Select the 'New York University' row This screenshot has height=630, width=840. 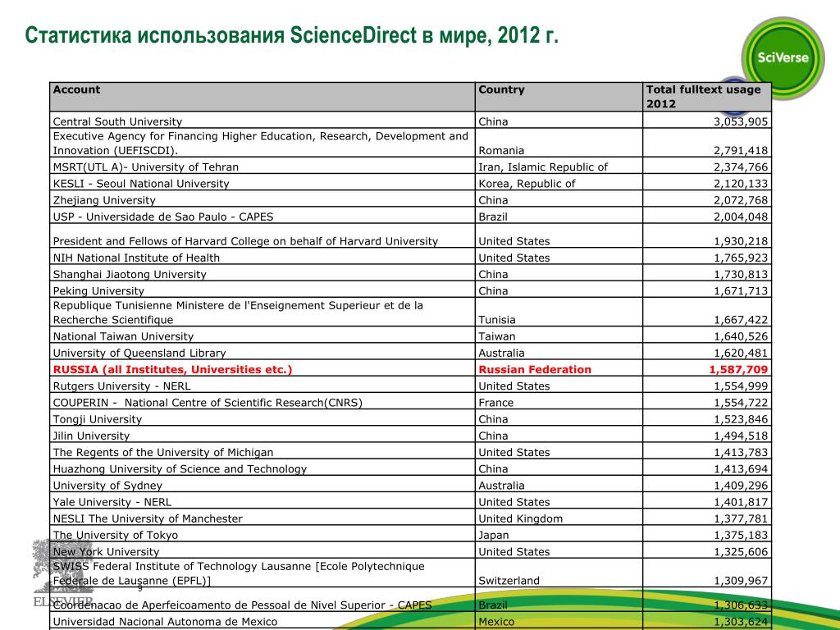click(x=410, y=550)
